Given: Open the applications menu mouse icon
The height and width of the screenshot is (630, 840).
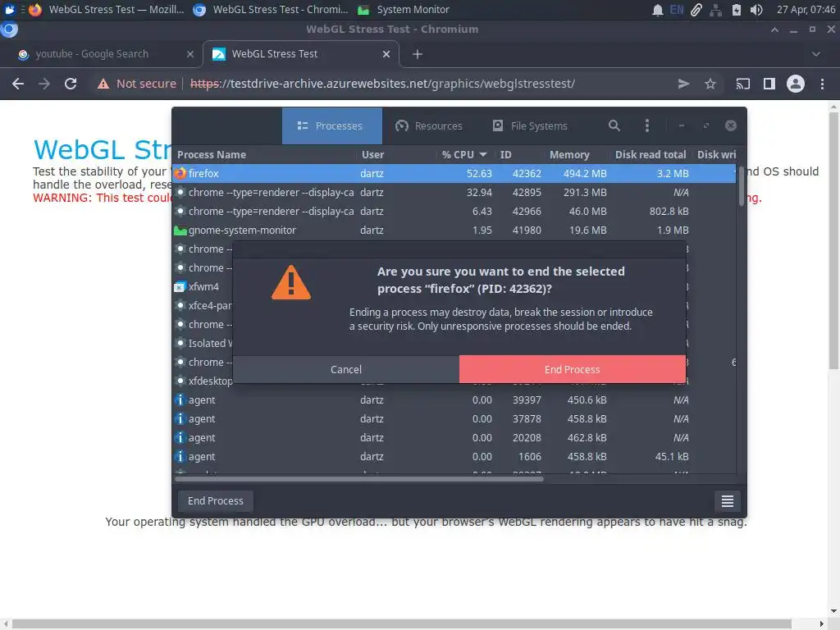Looking at the screenshot, I should pos(10,10).
